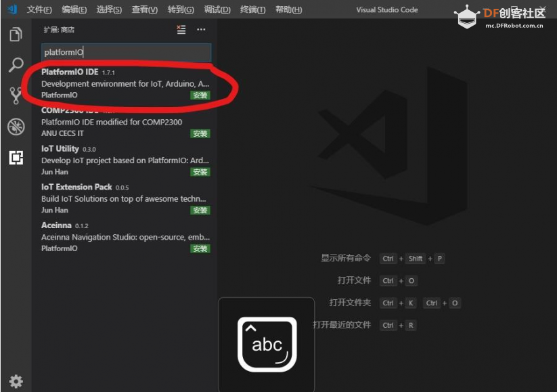This screenshot has height=392, width=557.
Task: Install the COMP2300 IDE extension by ANU CECS IT
Action: [200, 133]
